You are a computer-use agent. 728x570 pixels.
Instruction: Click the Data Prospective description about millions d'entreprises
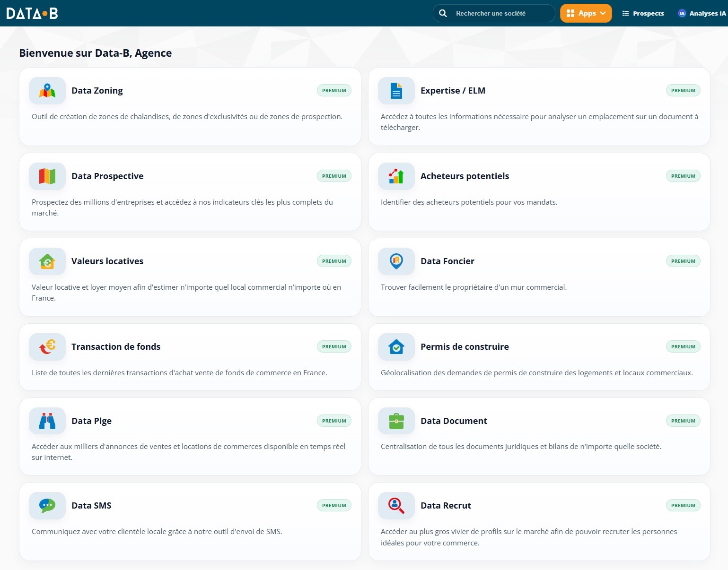tap(182, 208)
